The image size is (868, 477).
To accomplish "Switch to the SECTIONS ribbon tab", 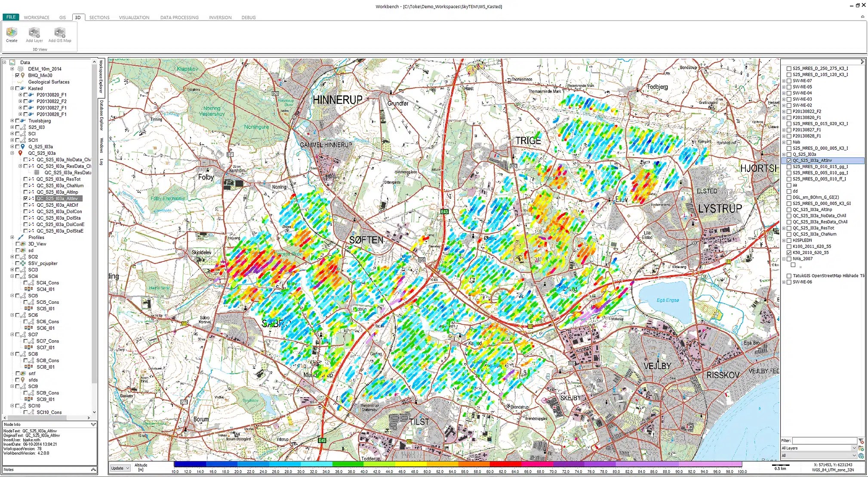I will 99,18.
